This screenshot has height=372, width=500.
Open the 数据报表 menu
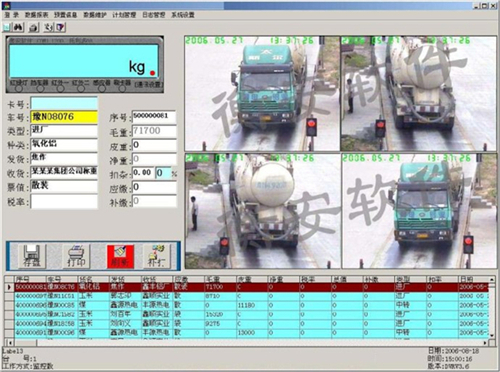point(37,15)
